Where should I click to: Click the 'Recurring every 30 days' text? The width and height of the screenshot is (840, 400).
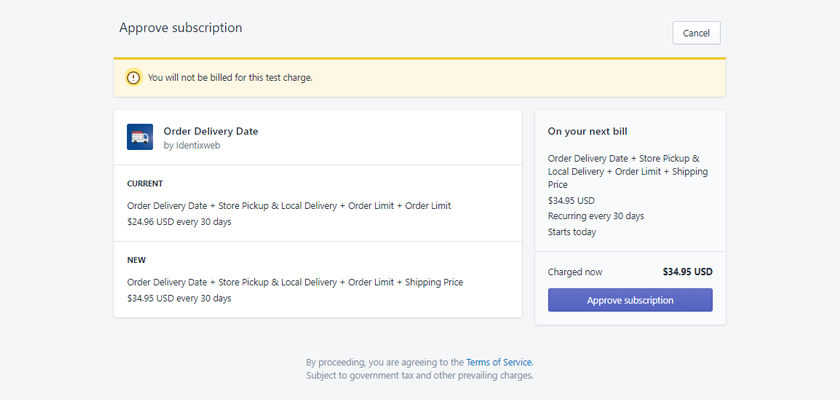[596, 216]
